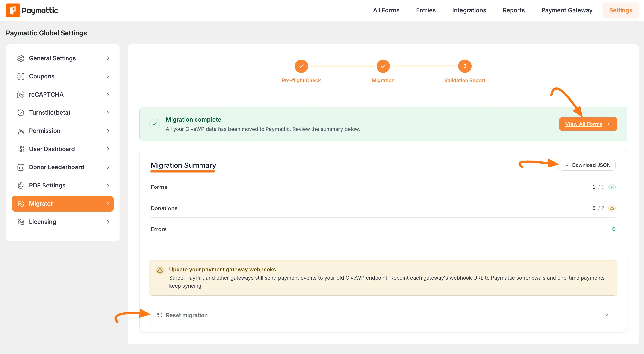Click the General Settings gear icon
The height and width of the screenshot is (354, 644).
click(x=21, y=58)
